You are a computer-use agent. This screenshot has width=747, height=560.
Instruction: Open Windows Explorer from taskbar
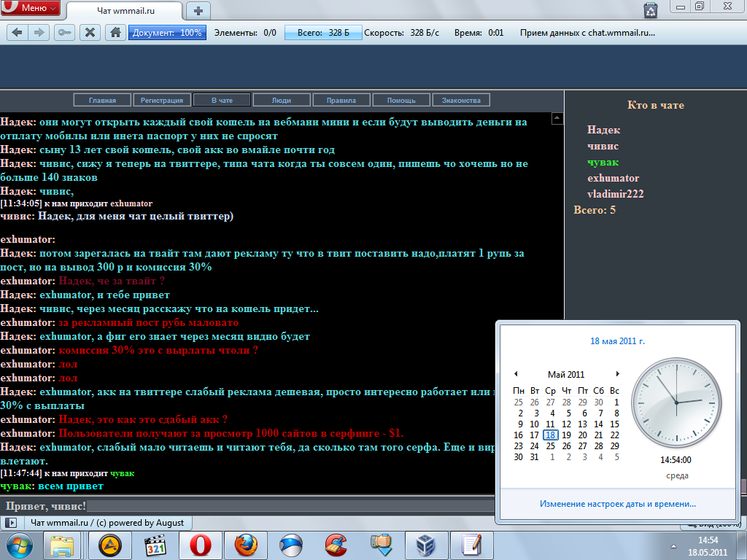tap(62, 545)
